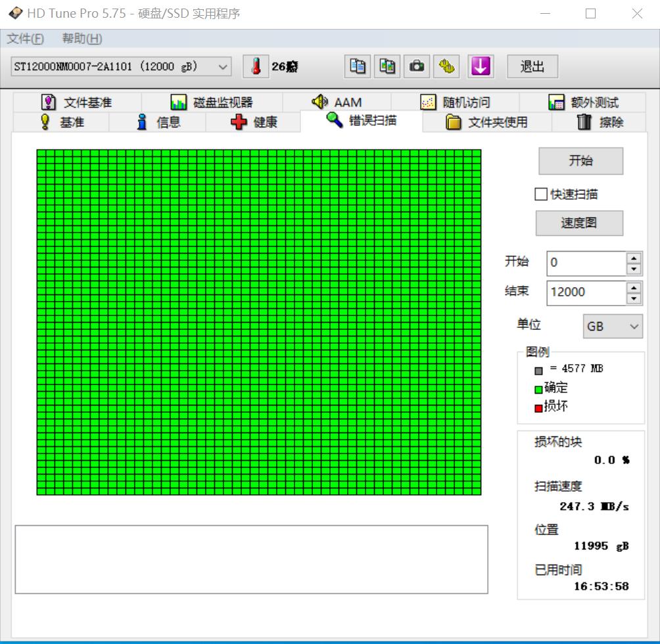Click the 开始 scan button
The width and height of the screenshot is (660, 644).
[x=581, y=160]
